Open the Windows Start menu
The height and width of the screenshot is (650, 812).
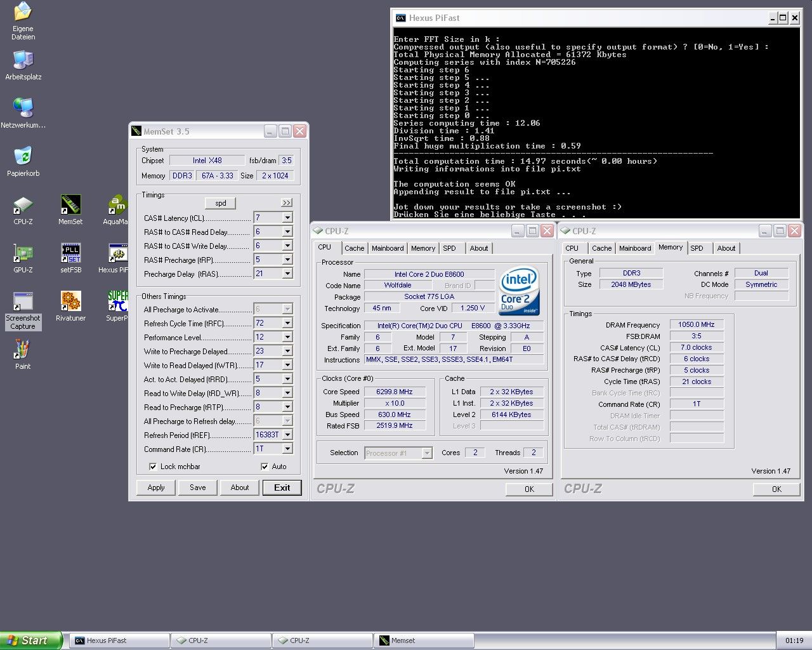click(31, 640)
